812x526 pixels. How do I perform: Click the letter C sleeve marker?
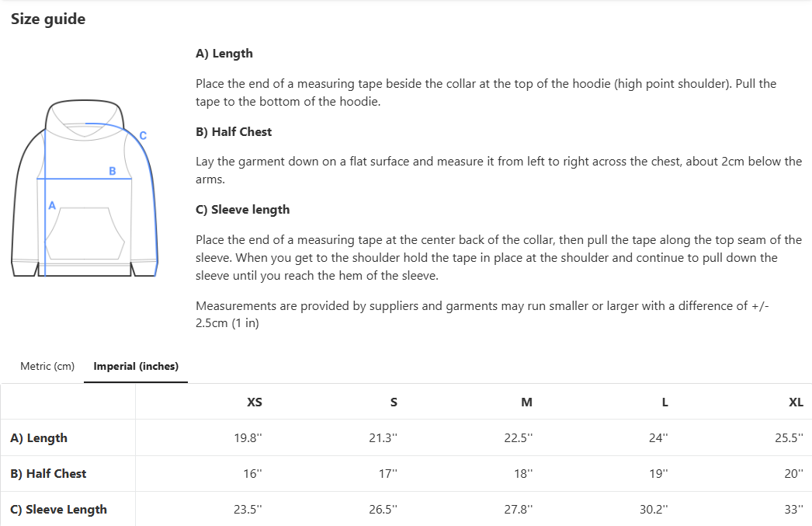(143, 136)
